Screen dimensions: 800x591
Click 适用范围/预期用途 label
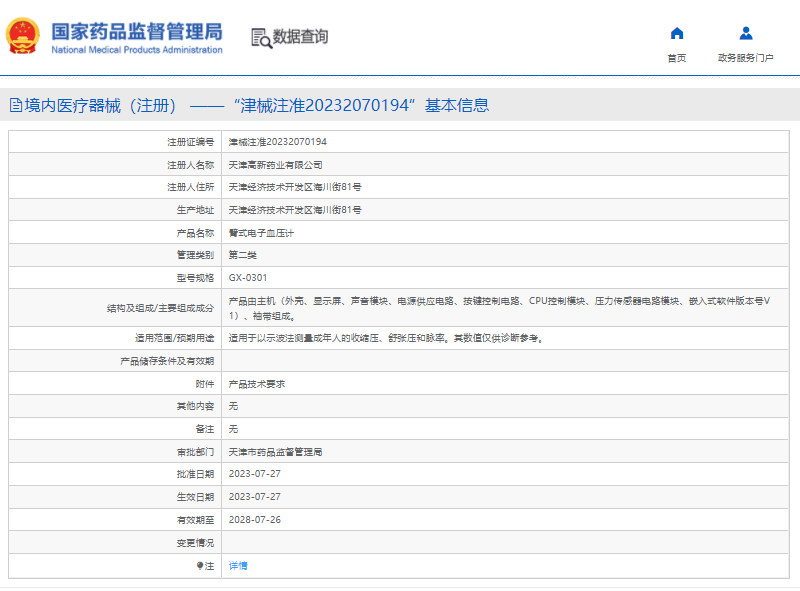tap(174, 338)
